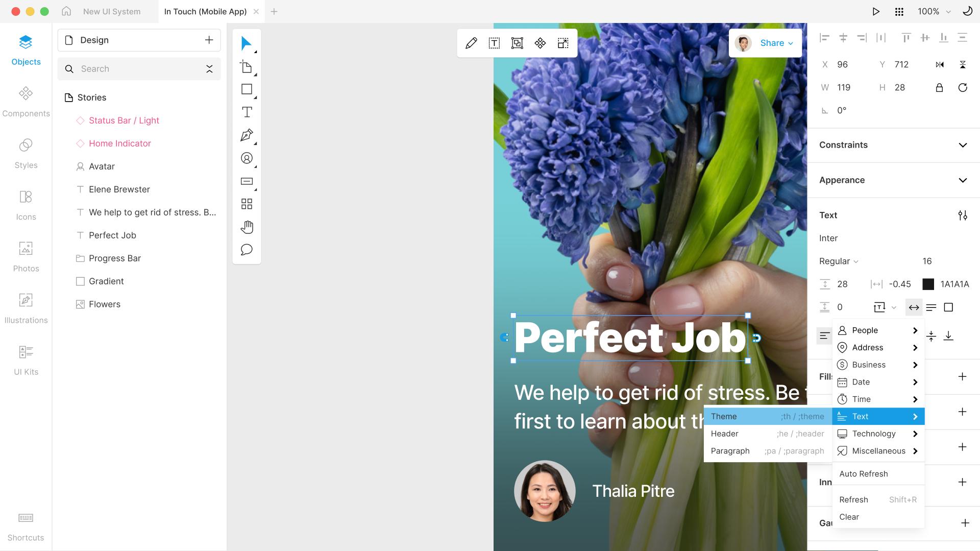Choose Paragraph from the submenu

(768, 451)
